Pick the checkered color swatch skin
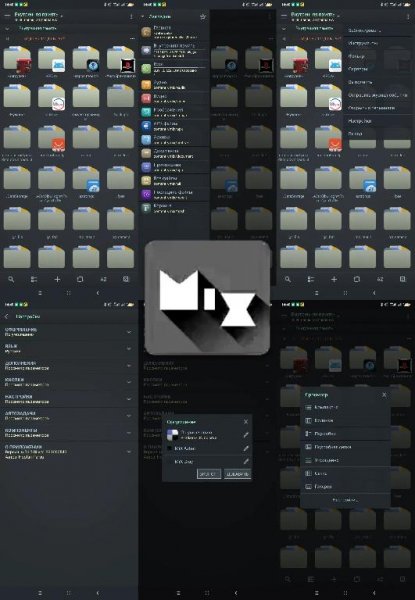The width and height of the screenshot is (415, 600). (173, 435)
